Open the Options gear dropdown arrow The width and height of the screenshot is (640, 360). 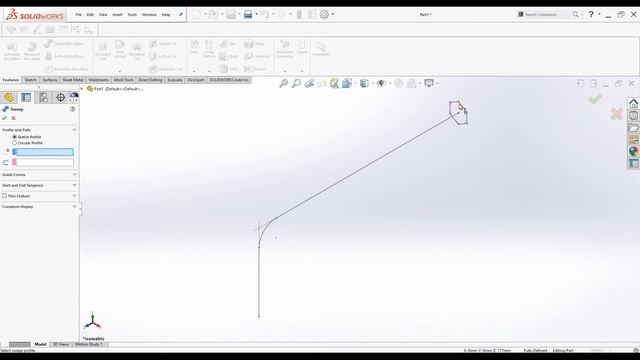click(x=333, y=14)
